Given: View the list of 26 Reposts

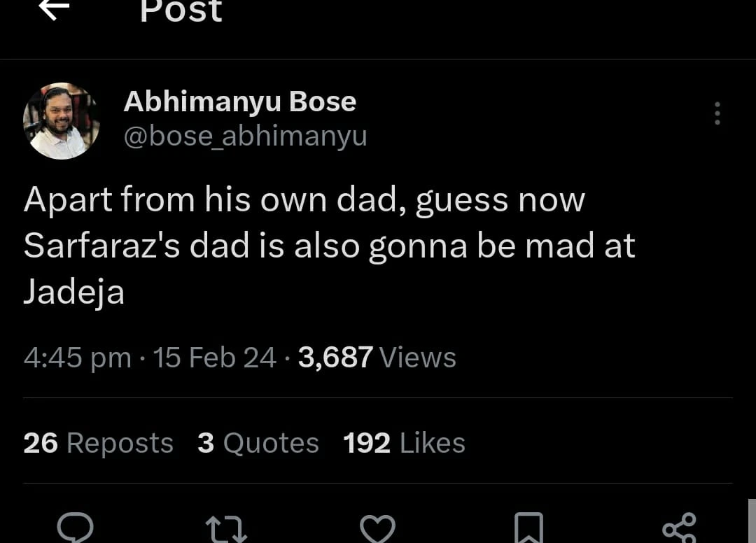Looking at the screenshot, I should pyautogui.click(x=98, y=443).
